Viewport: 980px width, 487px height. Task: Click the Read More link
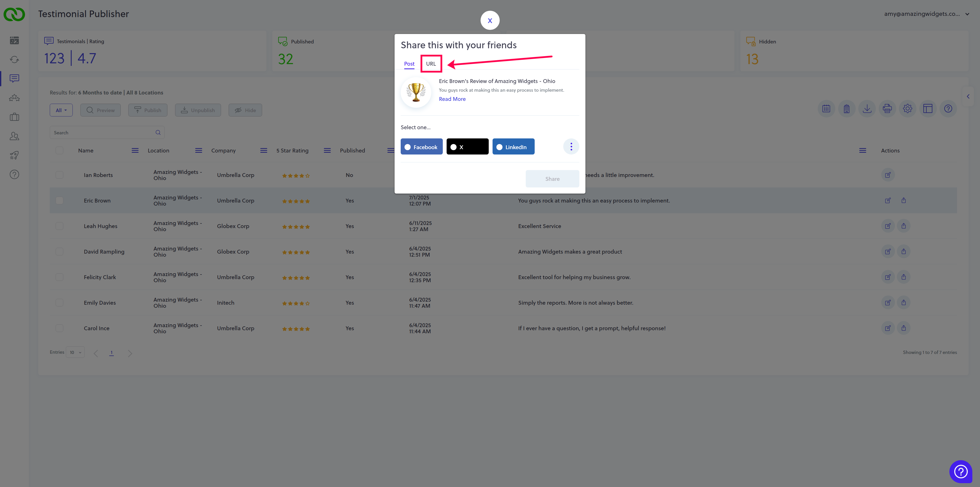coord(452,99)
